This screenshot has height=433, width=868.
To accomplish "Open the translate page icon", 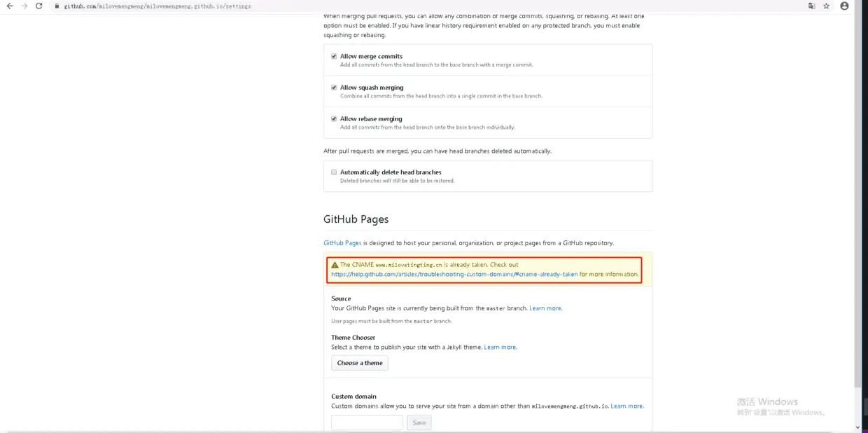I will pyautogui.click(x=811, y=6).
